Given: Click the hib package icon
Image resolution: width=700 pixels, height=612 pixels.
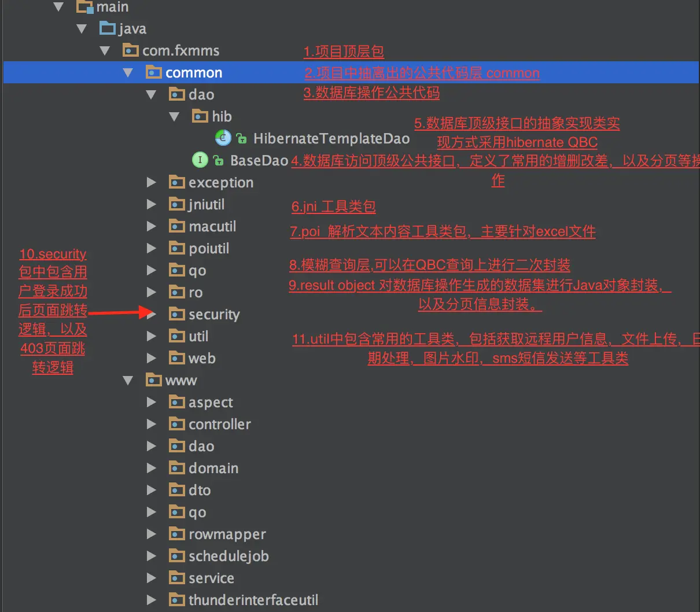Looking at the screenshot, I should click(200, 116).
